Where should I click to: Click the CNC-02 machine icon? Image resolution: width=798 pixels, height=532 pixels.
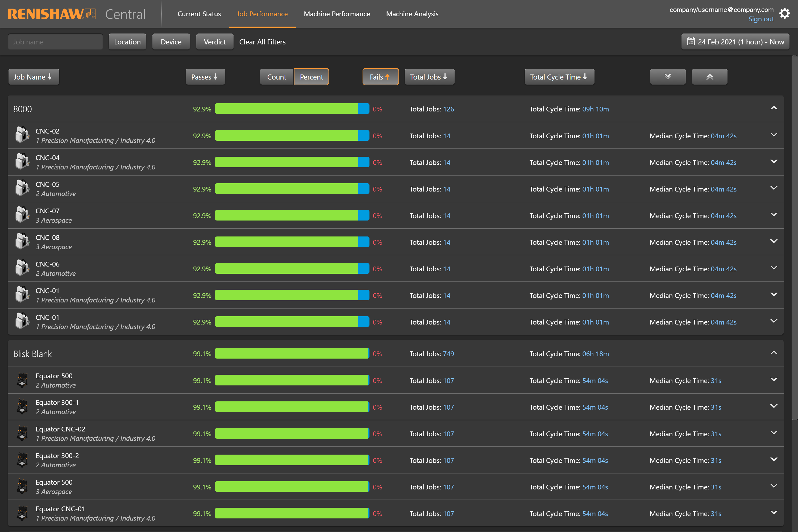22,135
